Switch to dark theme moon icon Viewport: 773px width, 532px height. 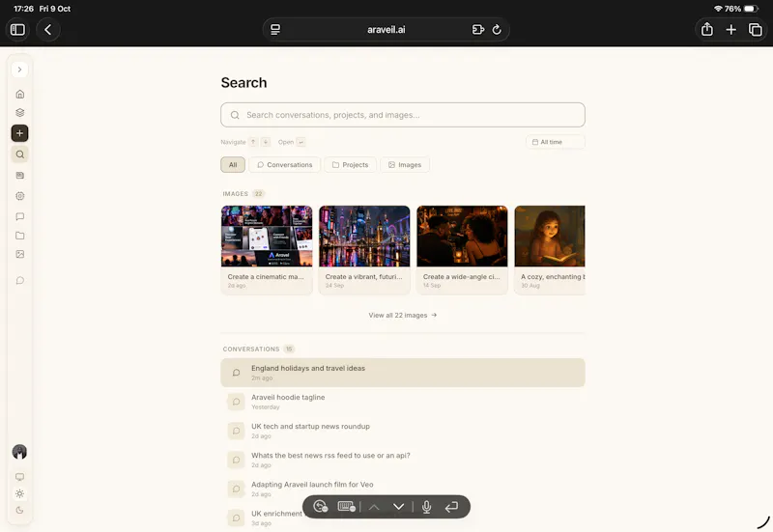(x=19, y=511)
